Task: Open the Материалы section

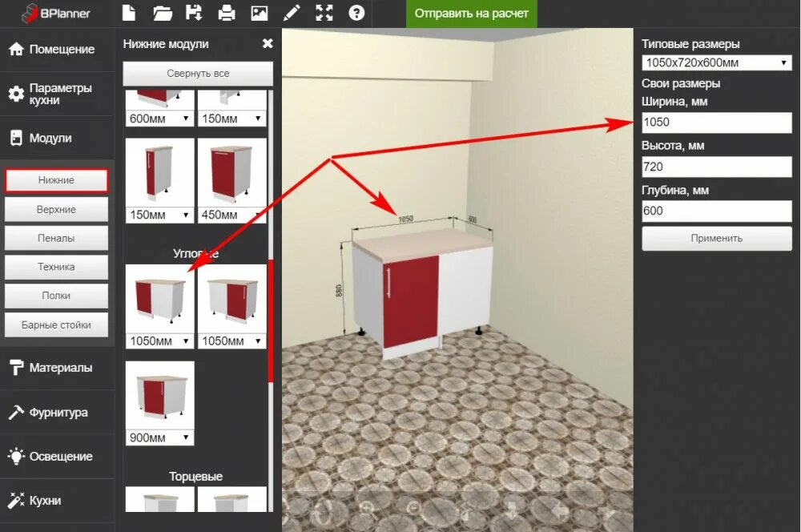Action: coord(57,368)
